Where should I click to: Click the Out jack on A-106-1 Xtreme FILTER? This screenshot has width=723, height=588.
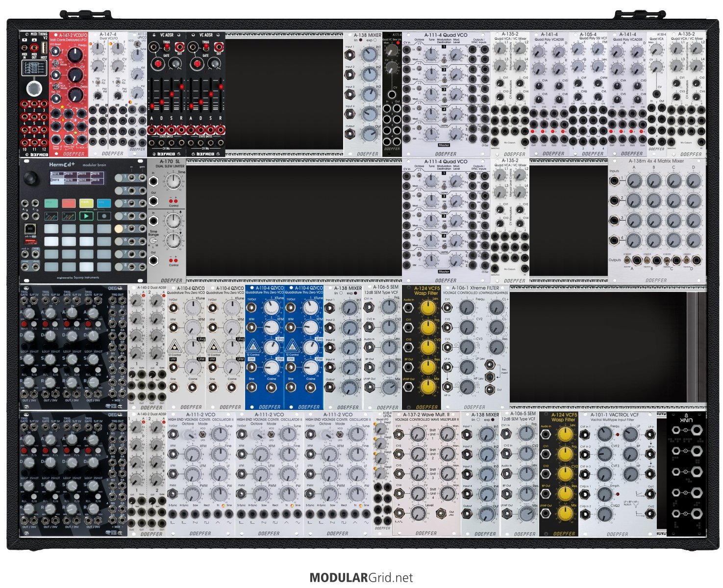pos(490,390)
